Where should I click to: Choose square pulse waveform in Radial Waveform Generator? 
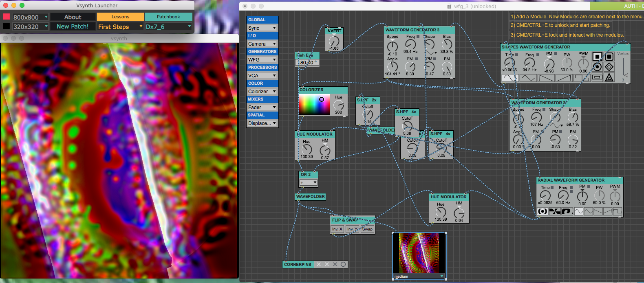tap(618, 211)
